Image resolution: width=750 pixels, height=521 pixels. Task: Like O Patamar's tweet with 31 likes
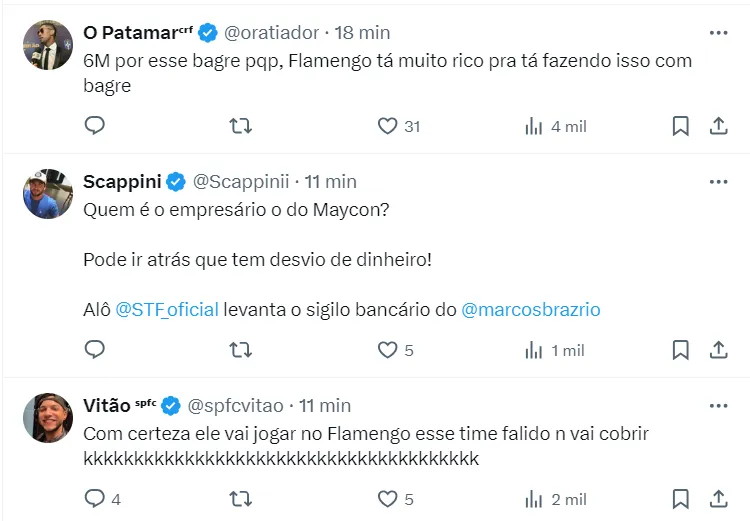pyautogui.click(x=388, y=126)
